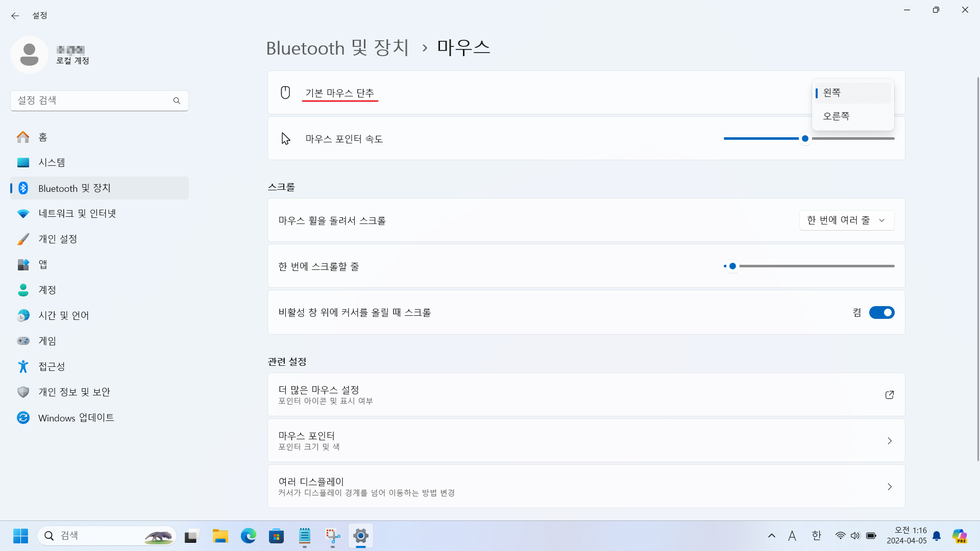Click the Gaming controller icon

coord(23,341)
